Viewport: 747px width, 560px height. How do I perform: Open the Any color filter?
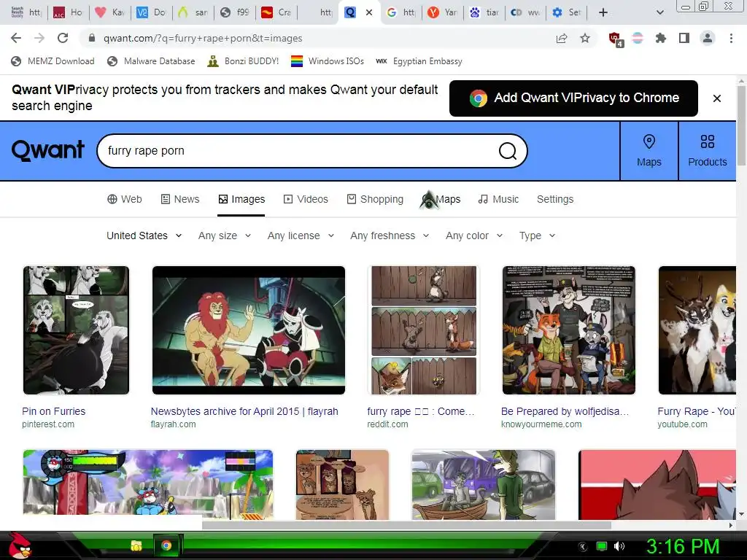click(474, 236)
